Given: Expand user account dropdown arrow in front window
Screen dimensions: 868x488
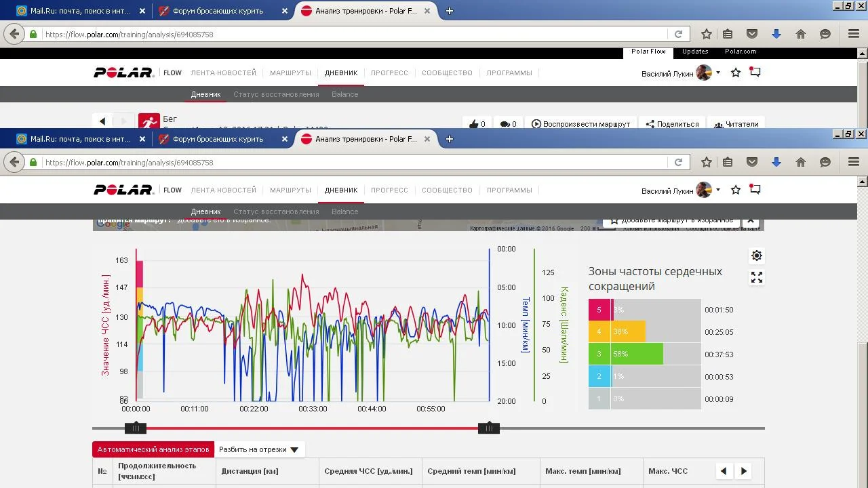Looking at the screenshot, I should tap(718, 190).
